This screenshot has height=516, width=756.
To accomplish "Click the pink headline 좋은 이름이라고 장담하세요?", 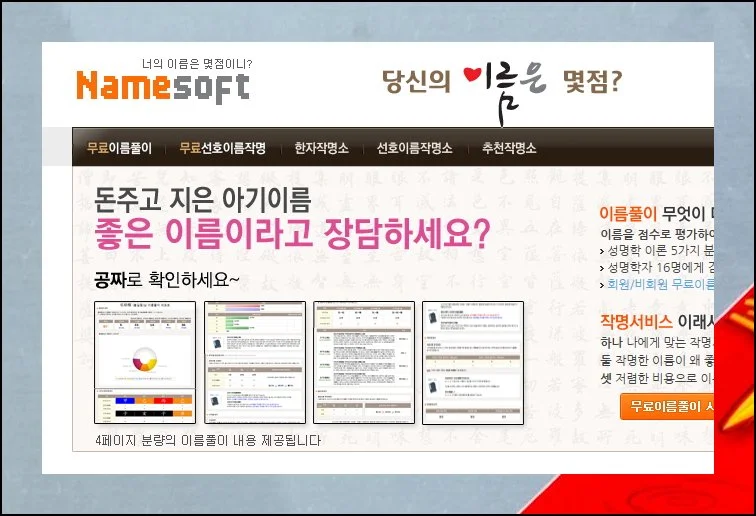I will pos(291,234).
